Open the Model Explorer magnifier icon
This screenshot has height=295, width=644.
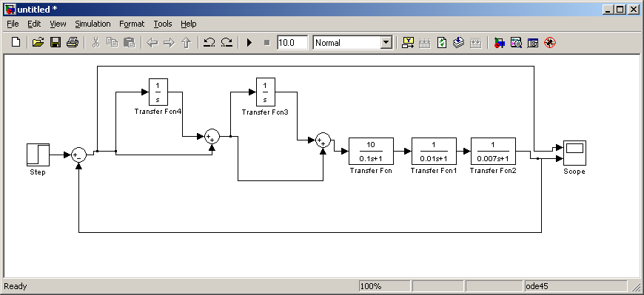[516, 43]
